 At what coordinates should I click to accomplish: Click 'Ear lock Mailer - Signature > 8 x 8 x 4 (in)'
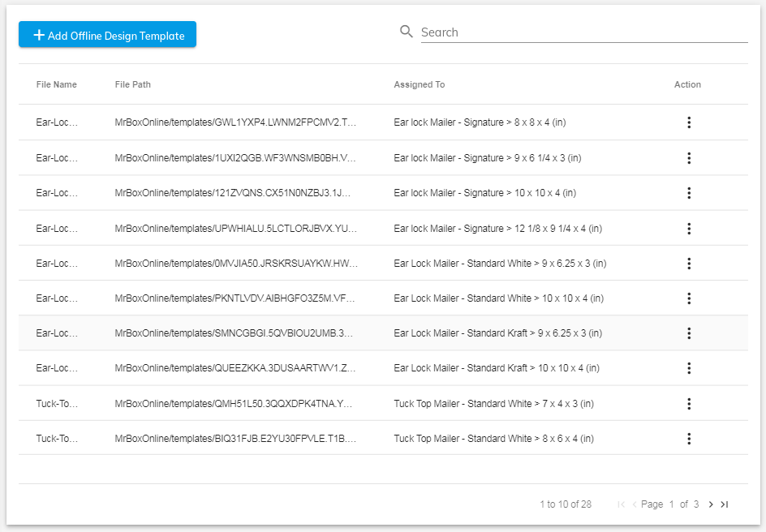(x=480, y=122)
